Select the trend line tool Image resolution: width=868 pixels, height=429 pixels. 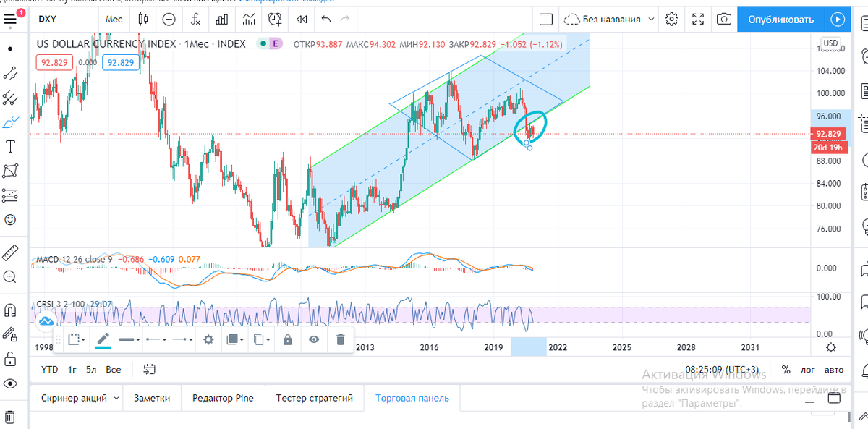pyautogui.click(x=10, y=73)
